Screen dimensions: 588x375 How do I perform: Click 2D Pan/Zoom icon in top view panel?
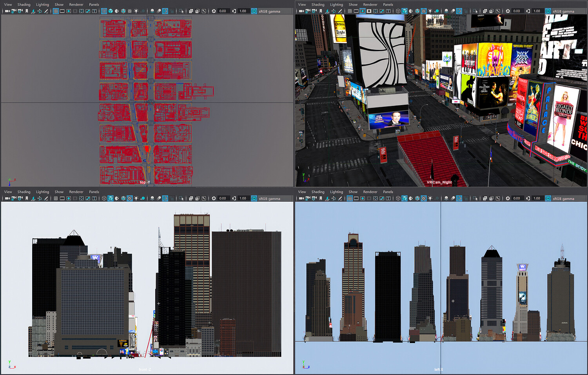tap(40, 11)
